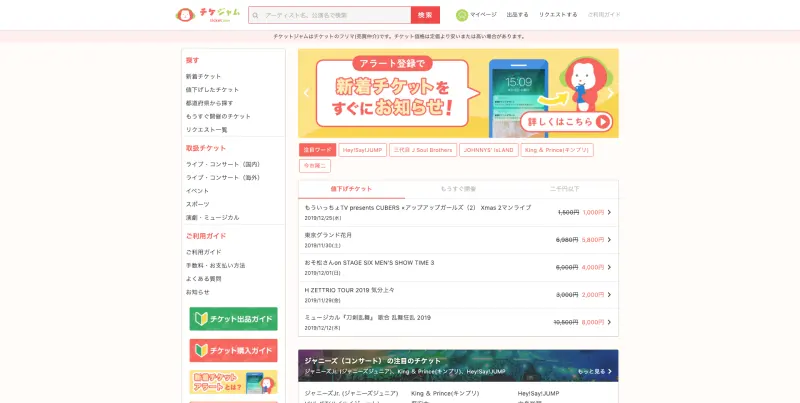Screen dimensions: 800x403
Task: Click the Hey!Say!JUMP keyword tag
Action: (x=362, y=150)
